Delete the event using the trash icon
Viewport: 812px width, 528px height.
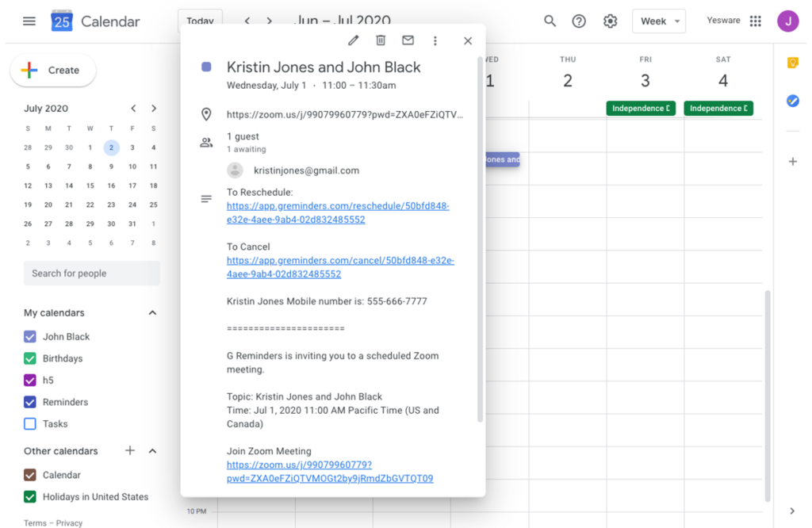[381, 40]
